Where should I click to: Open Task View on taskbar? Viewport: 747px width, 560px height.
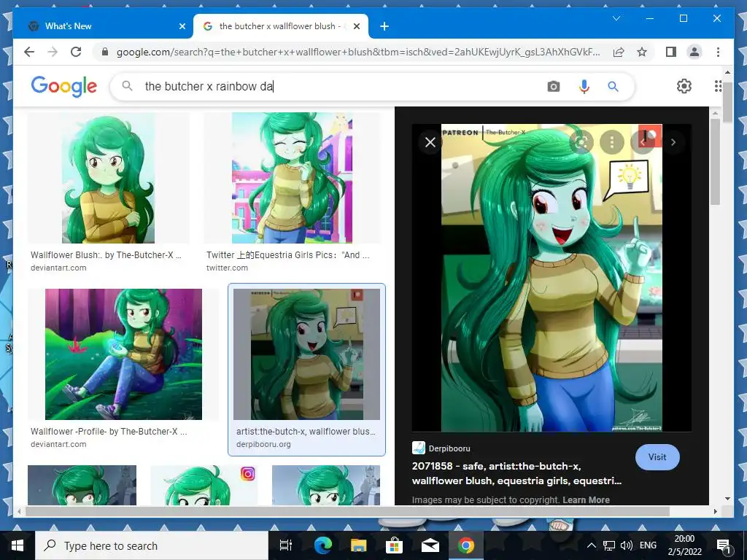click(285, 545)
